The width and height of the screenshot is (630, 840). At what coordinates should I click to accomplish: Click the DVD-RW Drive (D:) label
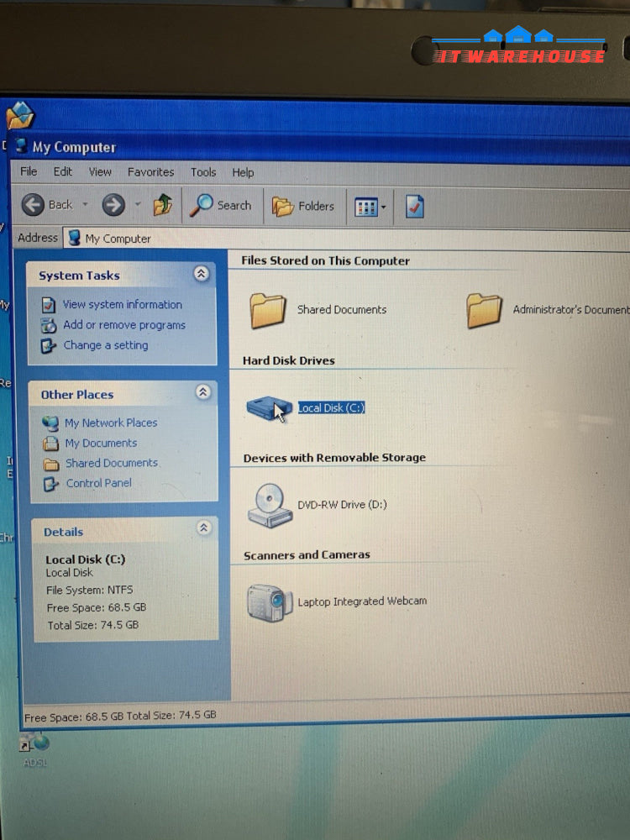pyautogui.click(x=342, y=504)
